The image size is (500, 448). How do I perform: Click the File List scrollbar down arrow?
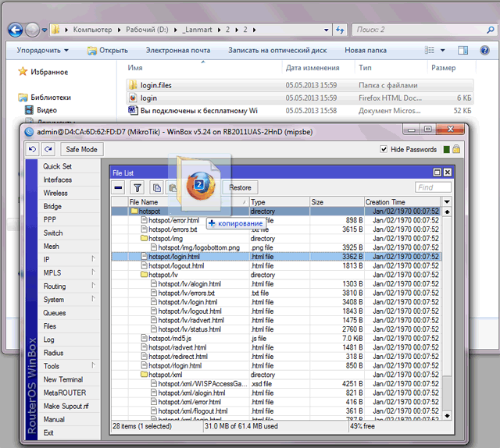click(447, 415)
